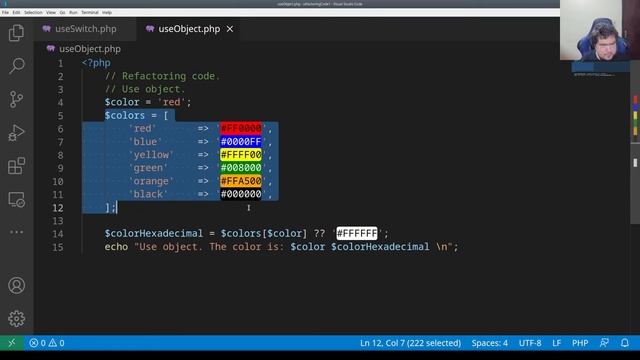640x360 pixels.
Task: Close the useObject.php tab
Action: pos(230,29)
